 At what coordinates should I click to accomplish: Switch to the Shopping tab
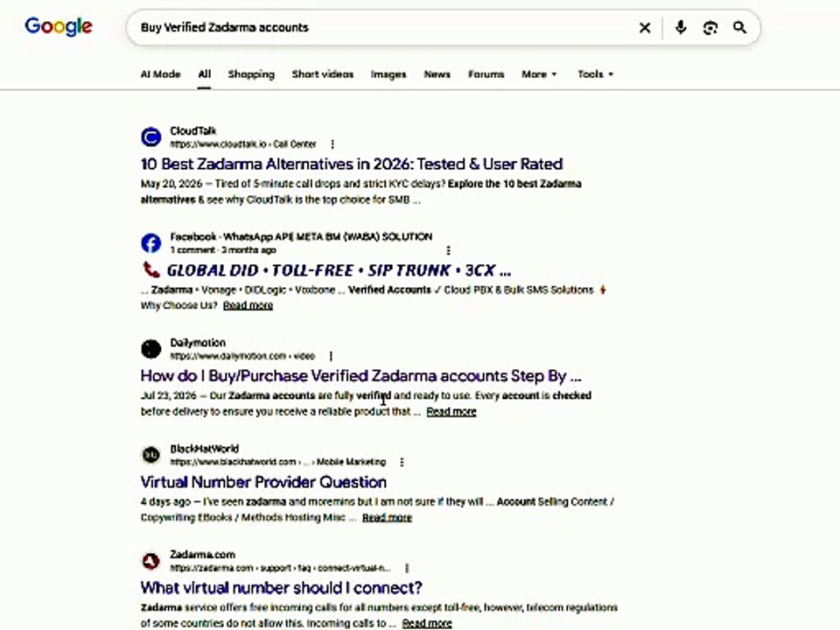point(251,74)
